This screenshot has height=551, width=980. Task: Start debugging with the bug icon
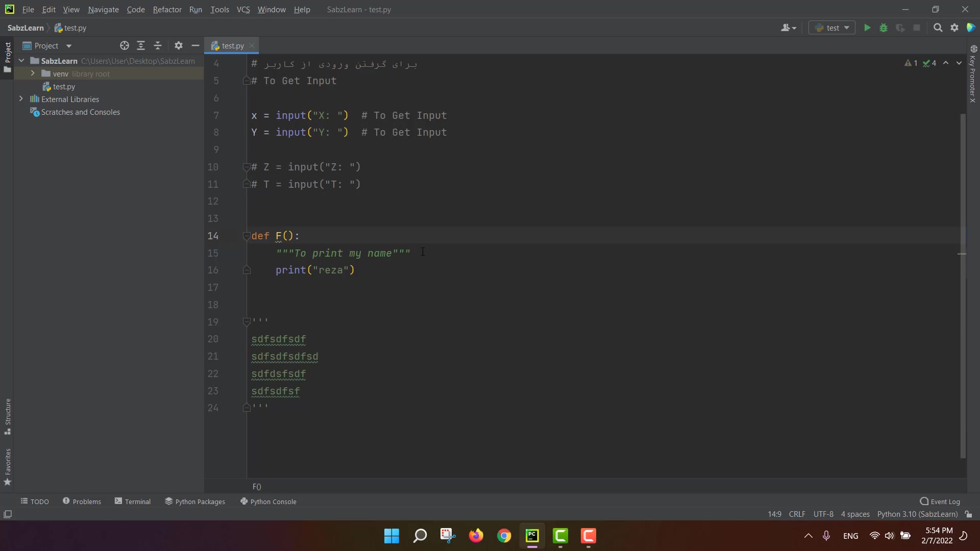884,28
